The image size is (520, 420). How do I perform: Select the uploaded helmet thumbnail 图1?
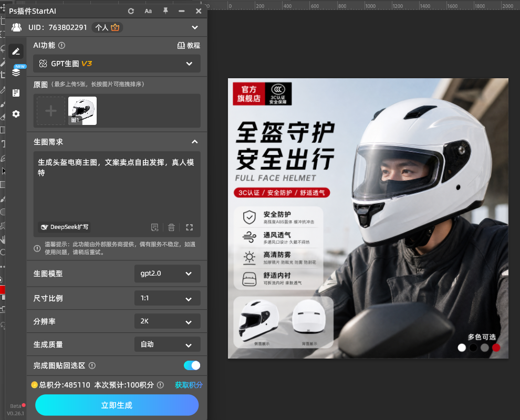pyautogui.click(x=82, y=111)
